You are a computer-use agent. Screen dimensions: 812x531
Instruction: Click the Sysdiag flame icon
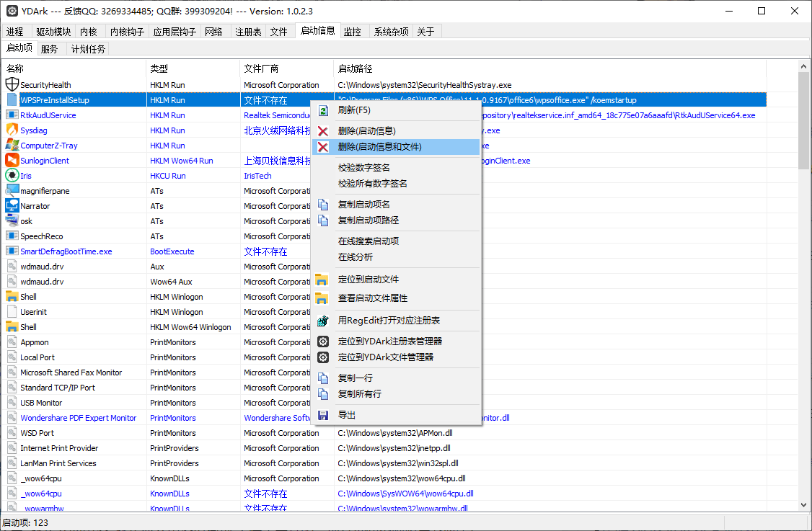(12, 130)
